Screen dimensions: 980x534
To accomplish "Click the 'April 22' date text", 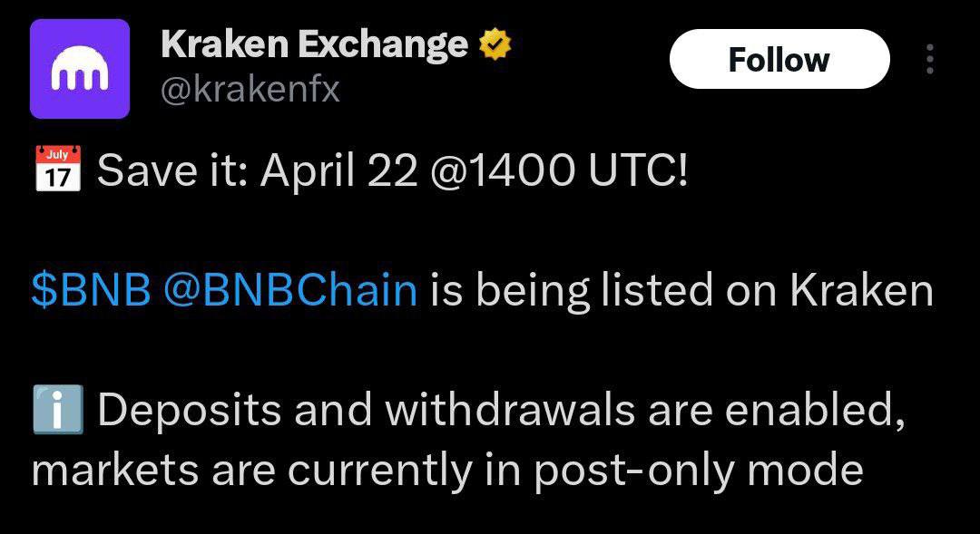I will coord(339,171).
